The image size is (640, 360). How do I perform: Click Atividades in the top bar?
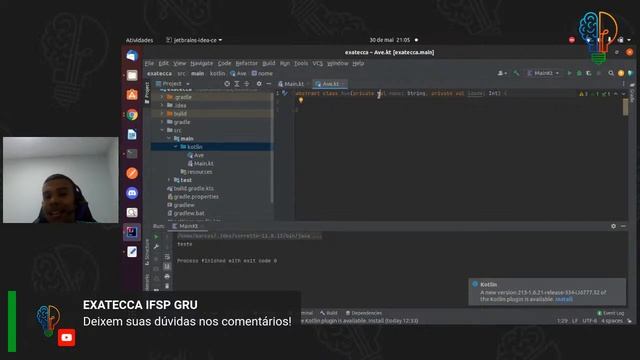tap(140, 40)
